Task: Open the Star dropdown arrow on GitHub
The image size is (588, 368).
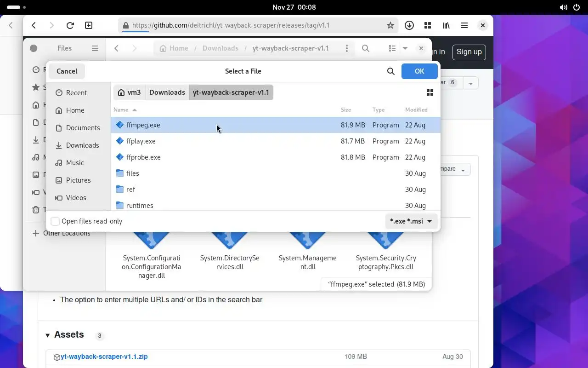Action: coord(470,83)
